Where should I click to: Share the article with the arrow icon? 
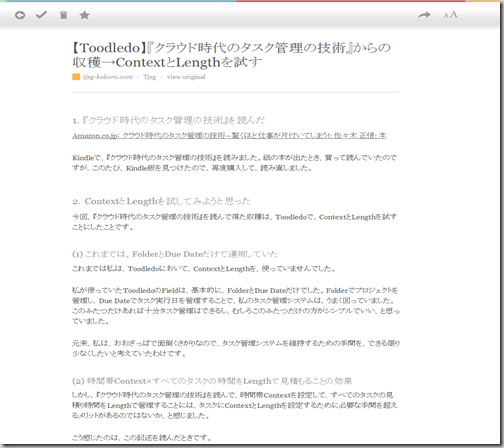424,15
